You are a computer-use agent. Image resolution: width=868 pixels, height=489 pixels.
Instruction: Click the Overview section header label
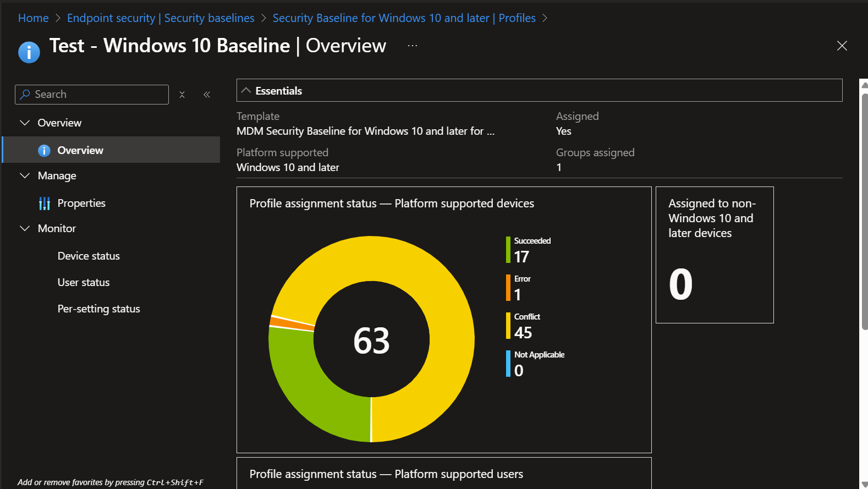(x=59, y=123)
